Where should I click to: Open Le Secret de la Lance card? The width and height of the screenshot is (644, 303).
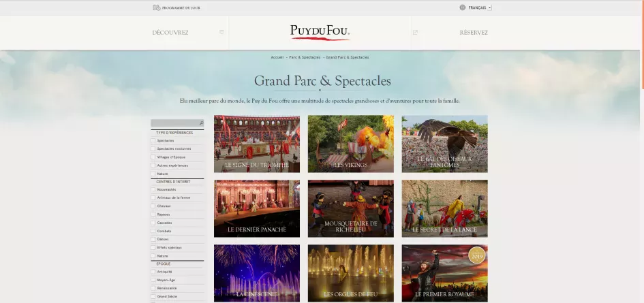445,208
